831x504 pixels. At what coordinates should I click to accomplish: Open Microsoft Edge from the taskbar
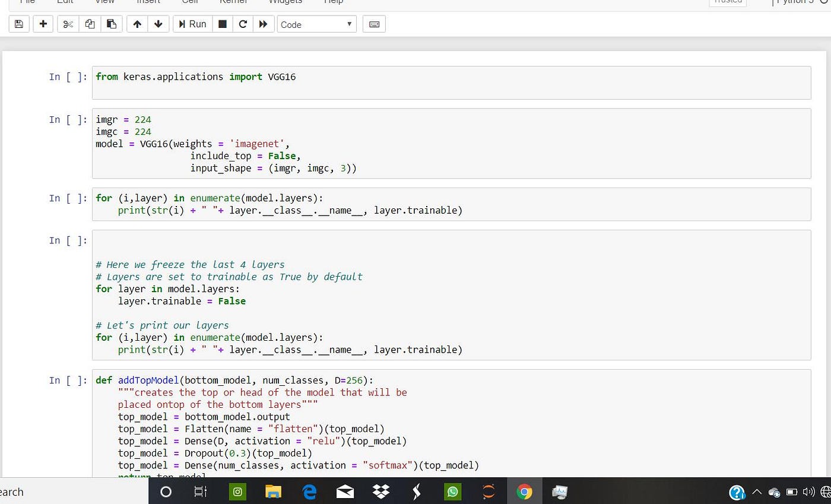309,492
